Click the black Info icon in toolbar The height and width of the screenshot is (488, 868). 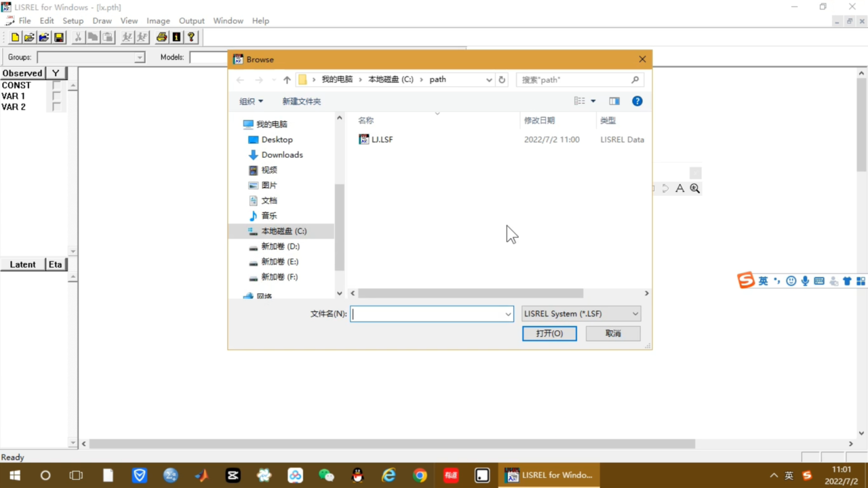[176, 37]
